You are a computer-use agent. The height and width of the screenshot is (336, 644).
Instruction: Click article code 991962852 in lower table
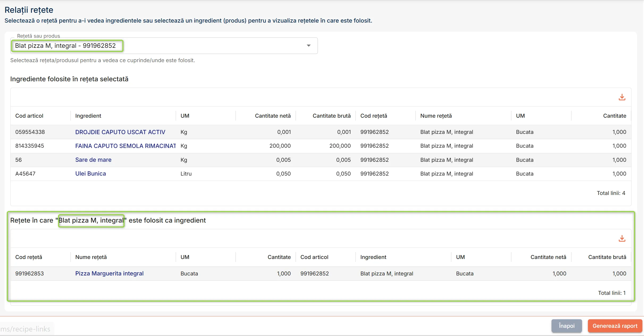[314, 274]
